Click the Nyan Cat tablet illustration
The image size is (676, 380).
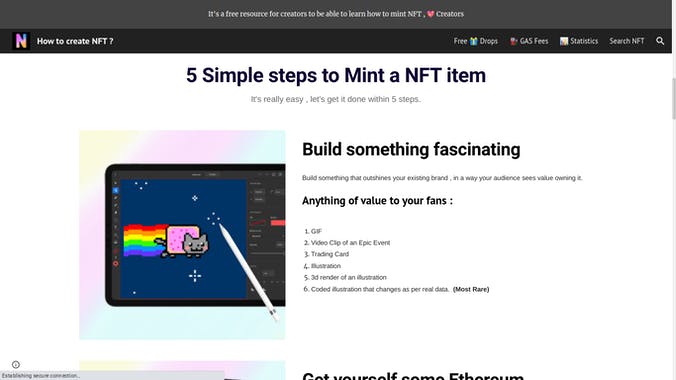(182, 235)
